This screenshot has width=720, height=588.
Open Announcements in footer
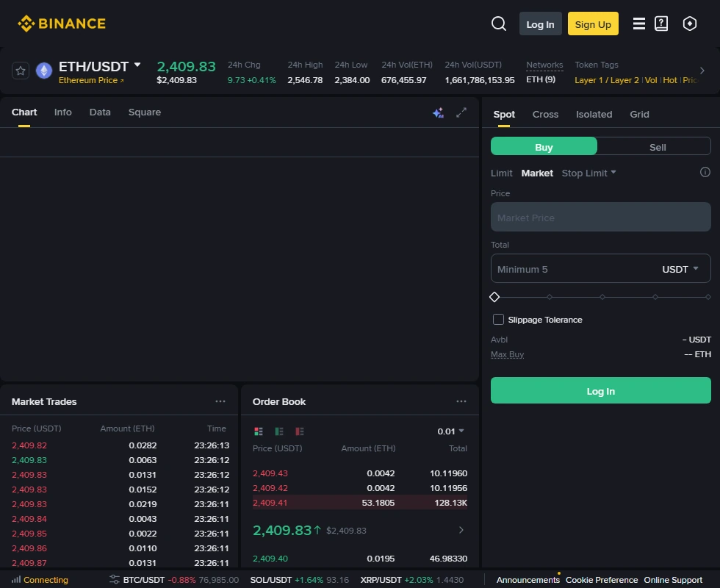tap(528, 580)
